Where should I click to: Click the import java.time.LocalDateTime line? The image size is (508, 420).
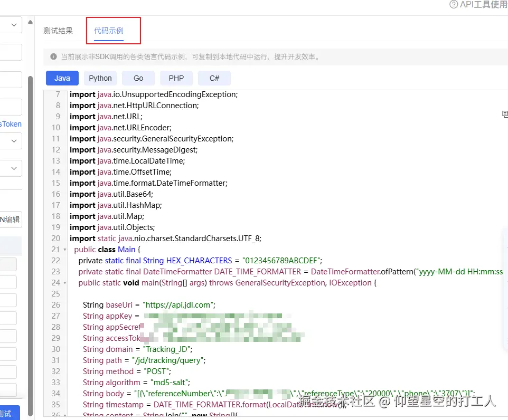(127, 161)
